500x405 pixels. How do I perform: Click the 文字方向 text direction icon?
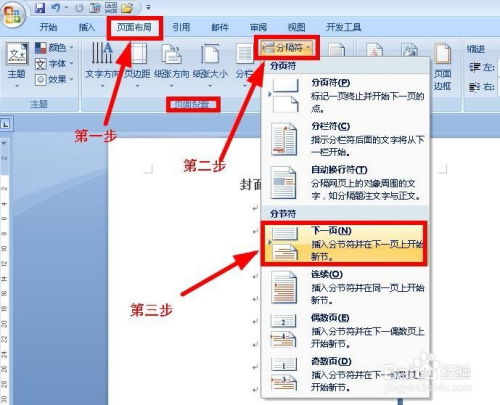(102, 53)
